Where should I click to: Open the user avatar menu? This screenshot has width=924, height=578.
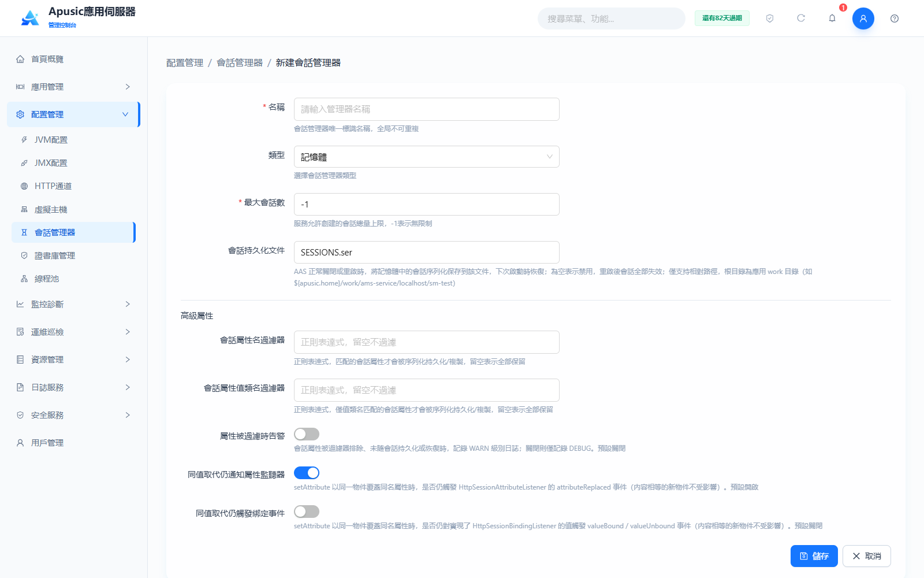click(x=863, y=18)
